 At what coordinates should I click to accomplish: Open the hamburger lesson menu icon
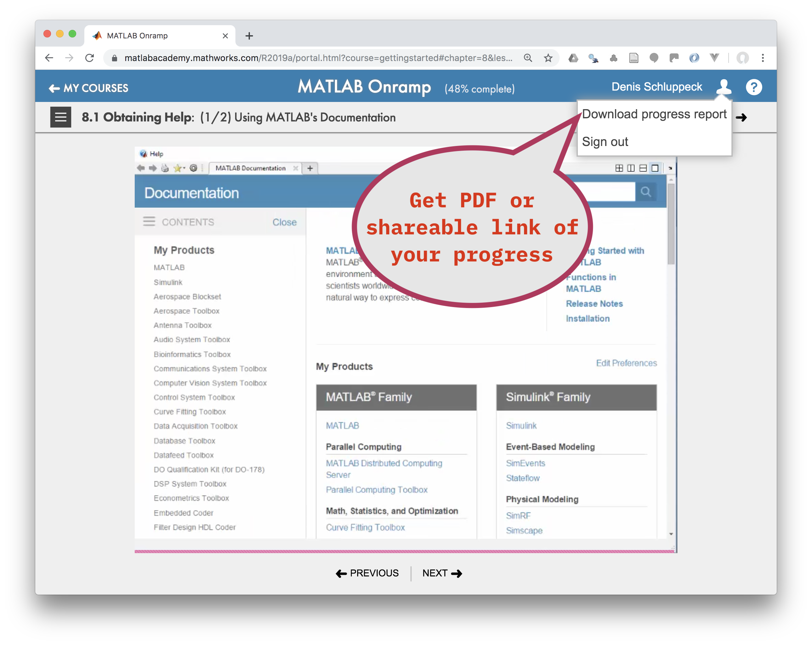tap(61, 117)
